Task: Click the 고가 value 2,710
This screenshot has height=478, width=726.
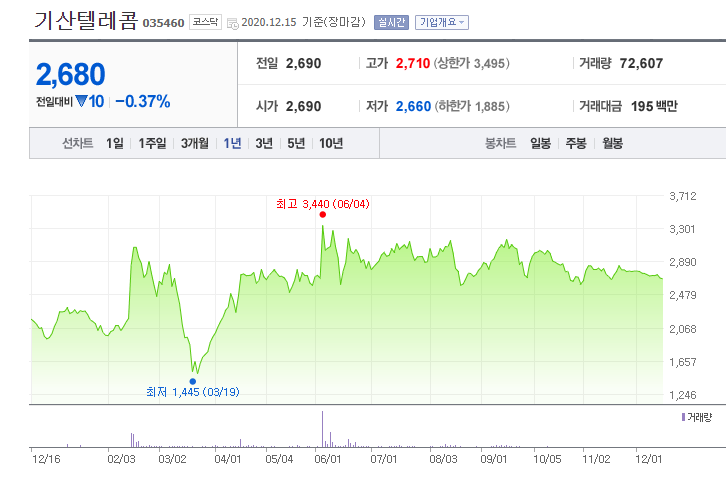Action: (x=413, y=63)
